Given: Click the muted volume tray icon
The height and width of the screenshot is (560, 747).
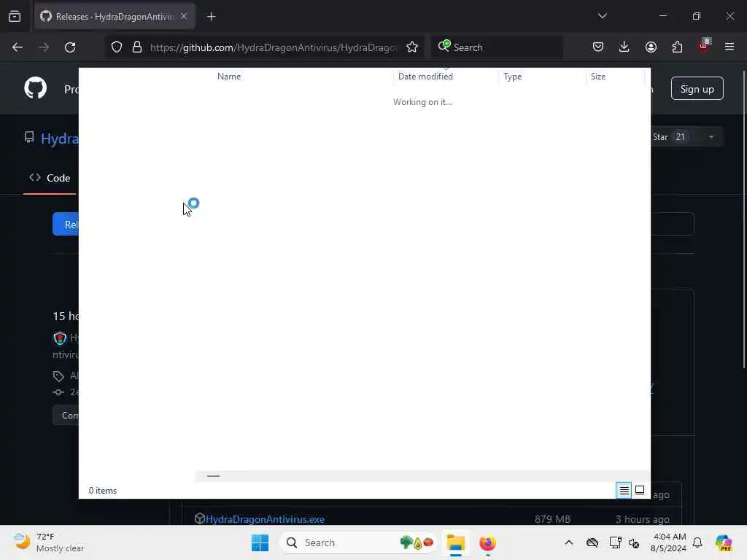Looking at the screenshot, I should coord(634,542).
